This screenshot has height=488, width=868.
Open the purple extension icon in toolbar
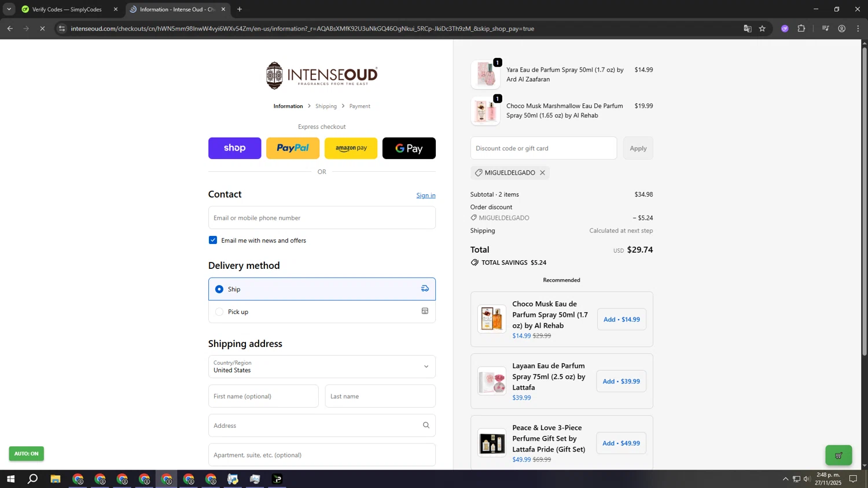coord(785,28)
